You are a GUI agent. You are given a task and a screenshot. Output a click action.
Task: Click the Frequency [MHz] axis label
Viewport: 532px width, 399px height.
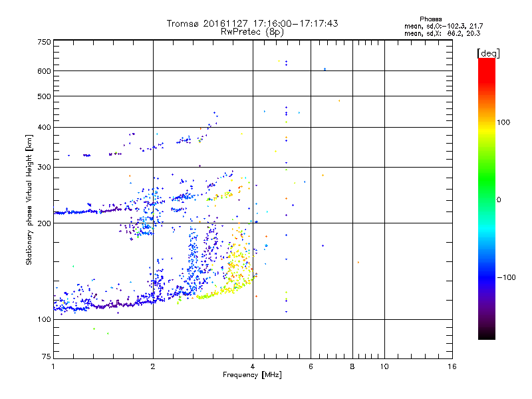(x=252, y=375)
